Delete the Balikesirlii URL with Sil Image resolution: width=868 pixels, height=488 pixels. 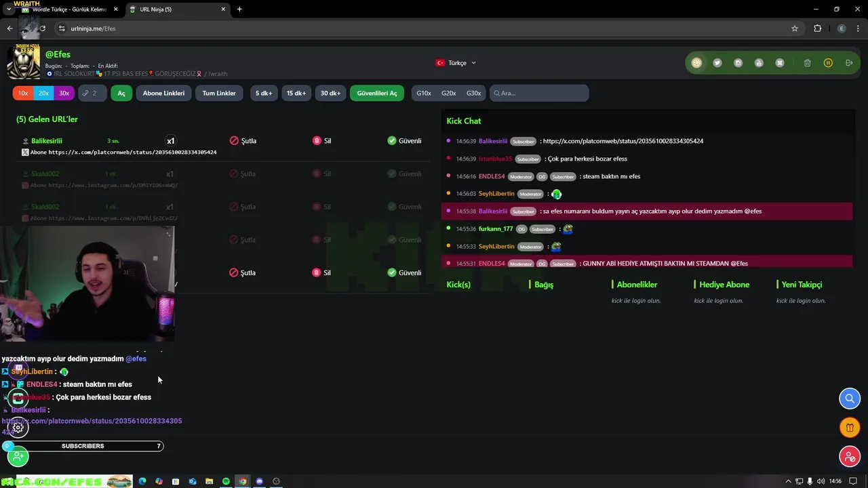[321, 141]
